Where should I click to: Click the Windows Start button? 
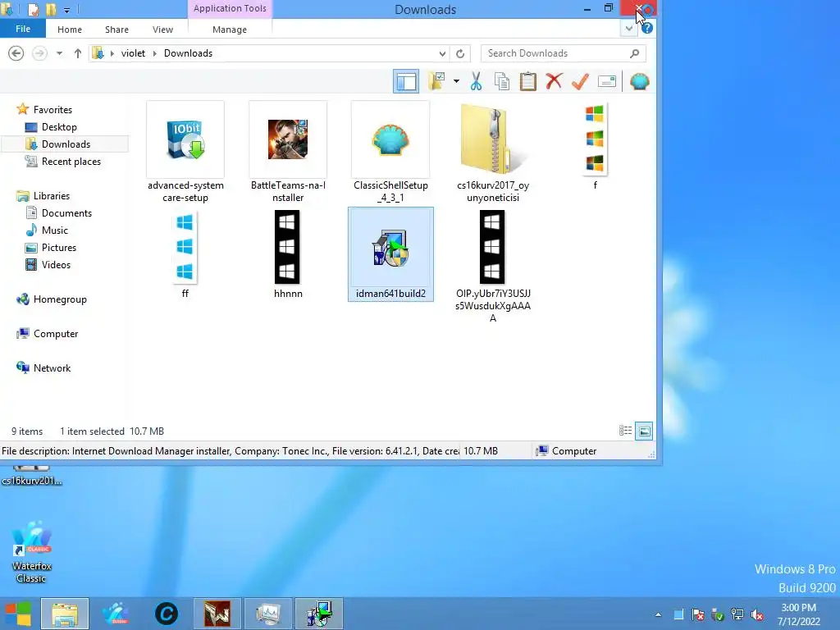(x=18, y=614)
